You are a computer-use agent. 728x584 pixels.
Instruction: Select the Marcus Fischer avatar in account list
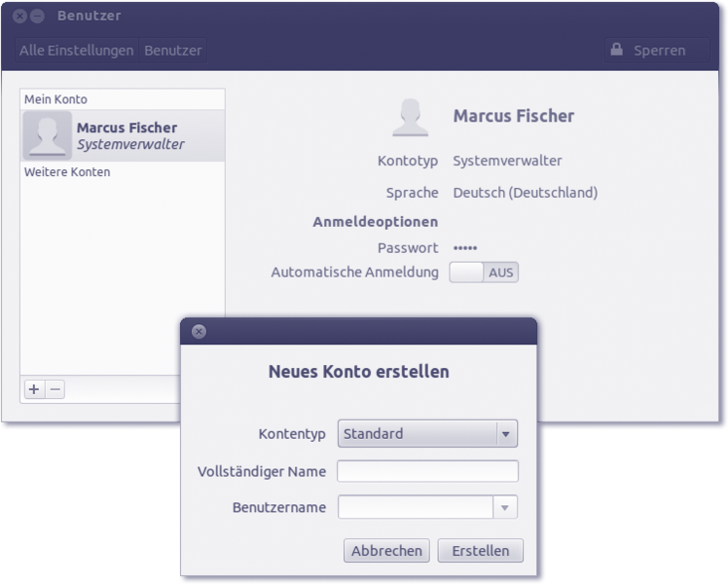(x=47, y=135)
